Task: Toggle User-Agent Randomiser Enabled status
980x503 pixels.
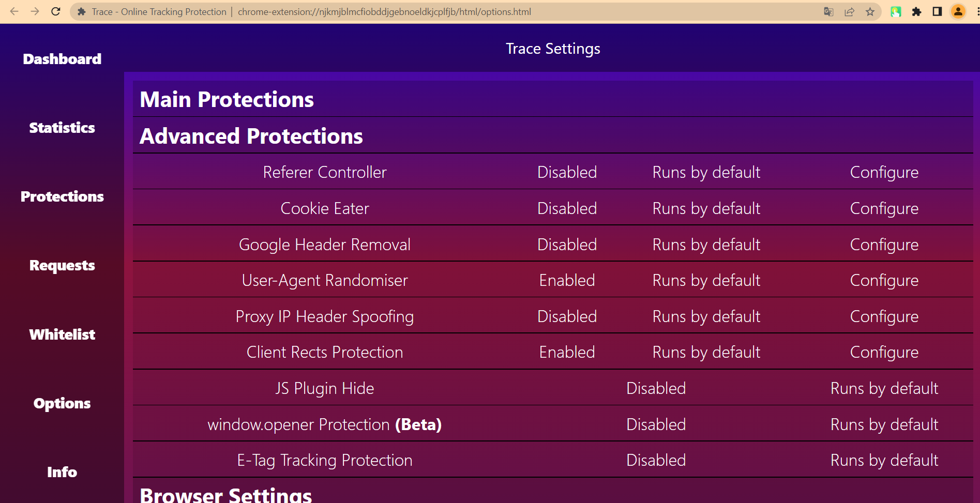Action: coord(567,280)
